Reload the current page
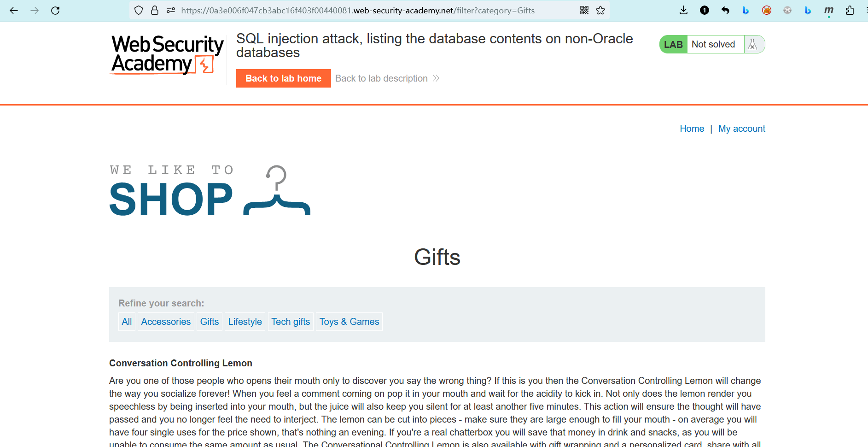The width and height of the screenshot is (868, 447). click(55, 11)
